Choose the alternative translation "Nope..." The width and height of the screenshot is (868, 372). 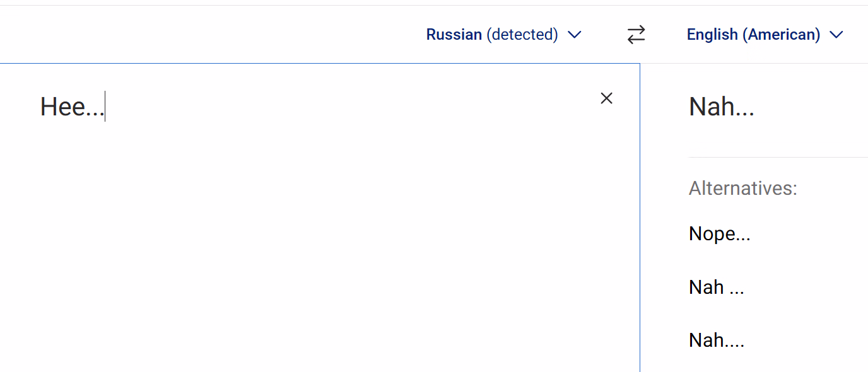pyautogui.click(x=719, y=234)
